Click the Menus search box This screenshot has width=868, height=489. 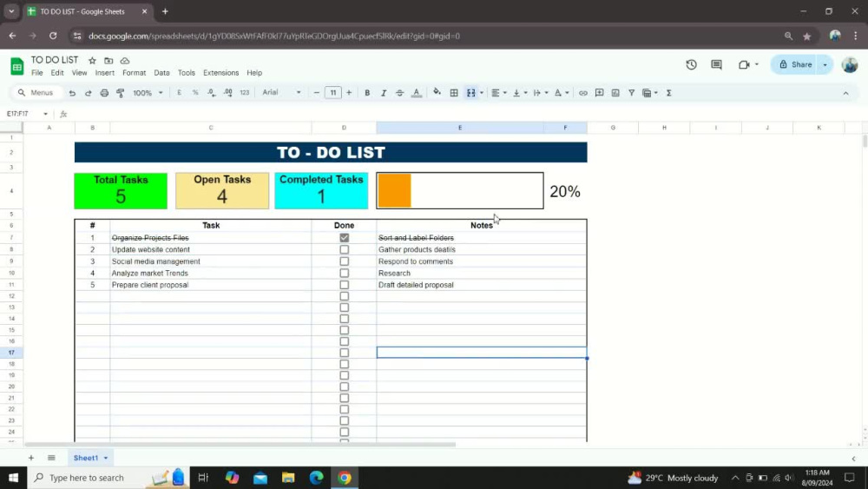click(x=37, y=93)
